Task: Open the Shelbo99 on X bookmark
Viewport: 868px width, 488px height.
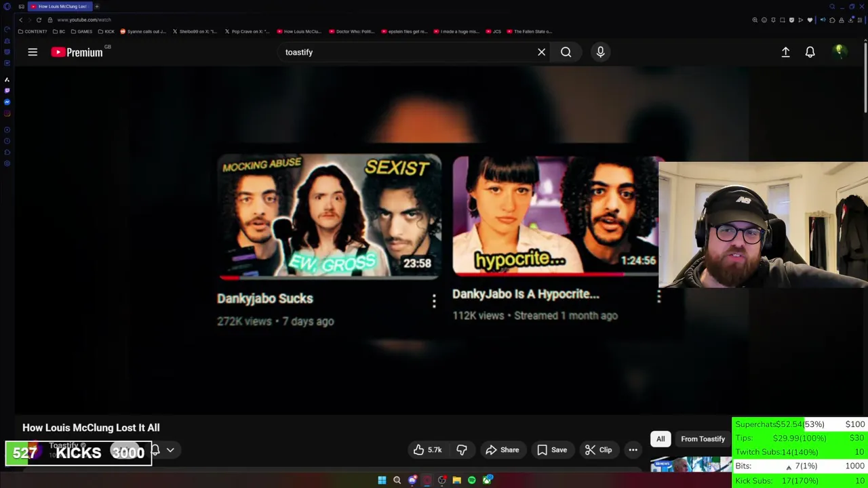Action: click(195, 31)
